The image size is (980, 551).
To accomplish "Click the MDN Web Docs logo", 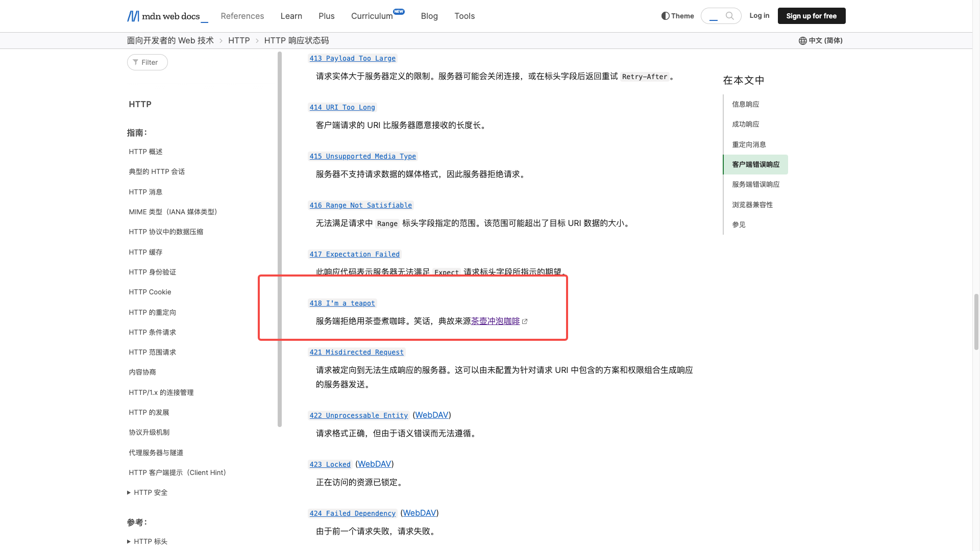I will click(x=167, y=16).
